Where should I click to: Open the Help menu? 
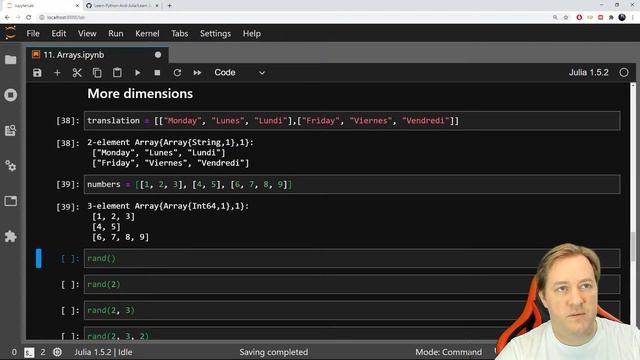(x=252, y=33)
